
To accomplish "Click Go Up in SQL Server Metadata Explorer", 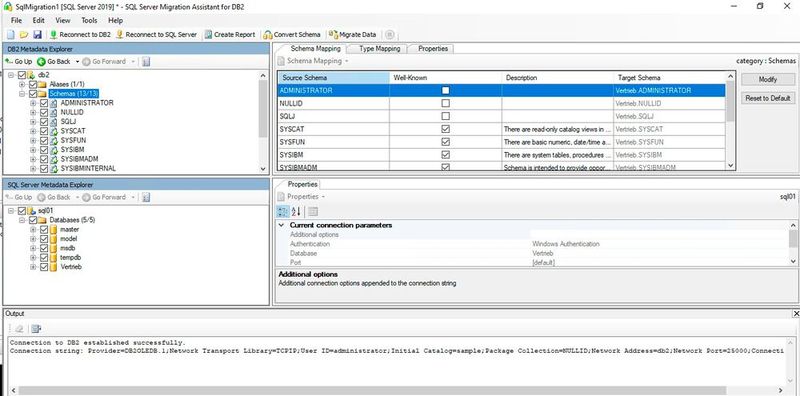I will coord(18,197).
